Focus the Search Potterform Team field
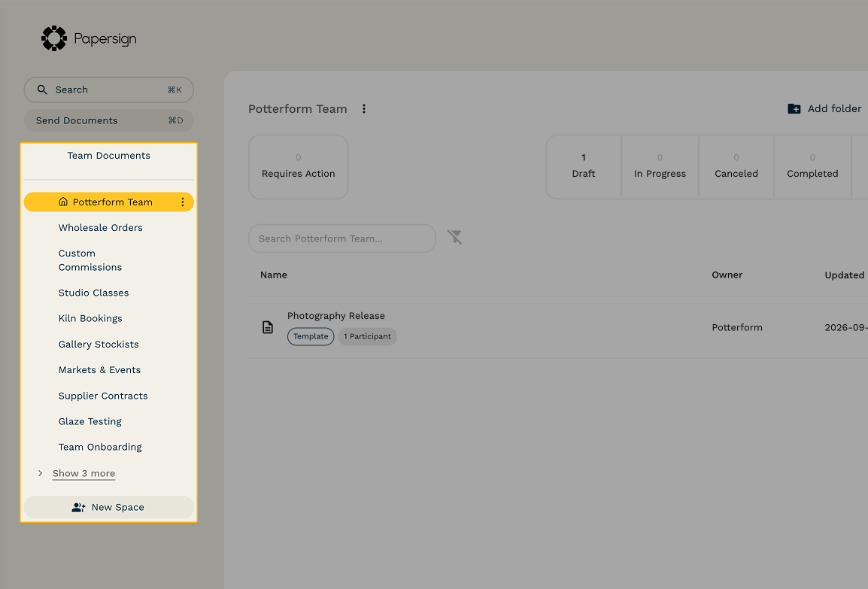The height and width of the screenshot is (589, 868). (x=342, y=238)
